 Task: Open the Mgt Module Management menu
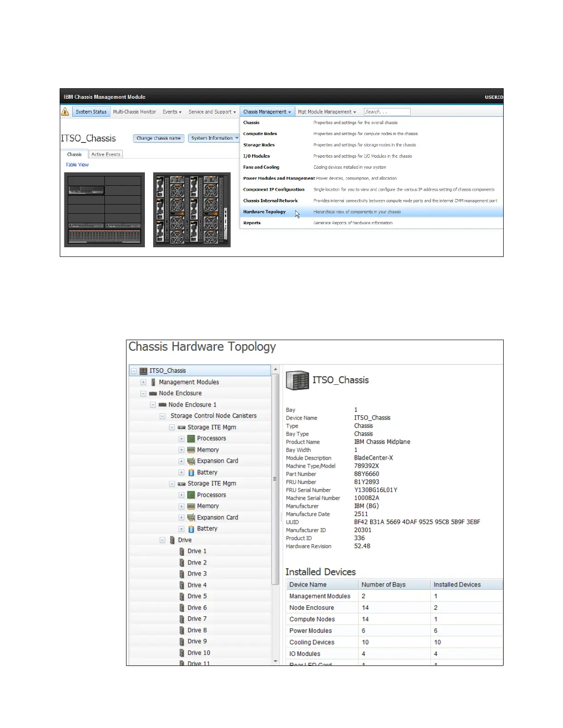point(327,112)
